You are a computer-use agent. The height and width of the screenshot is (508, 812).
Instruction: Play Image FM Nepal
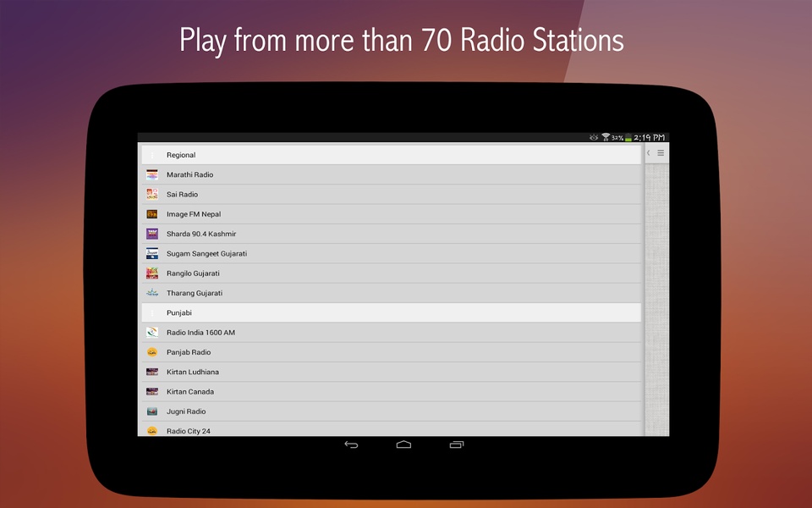tap(392, 214)
